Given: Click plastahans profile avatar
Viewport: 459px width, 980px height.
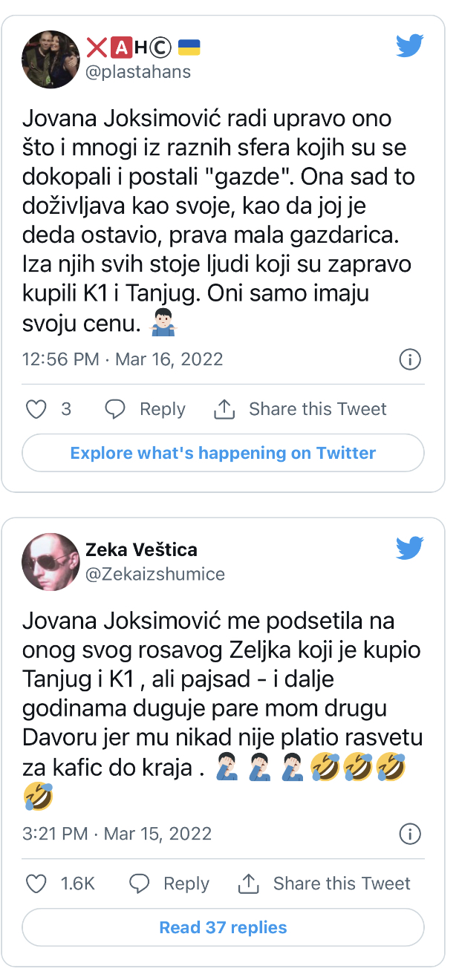Looking at the screenshot, I should pyautogui.click(x=51, y=59).
